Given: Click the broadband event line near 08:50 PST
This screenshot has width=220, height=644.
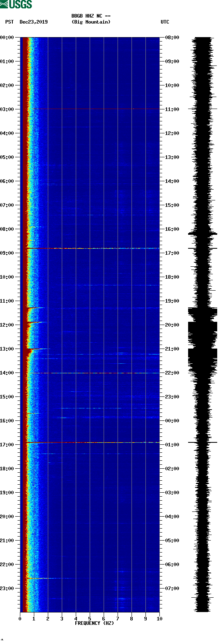Looking at the screenshot, I should coord(92,248).
